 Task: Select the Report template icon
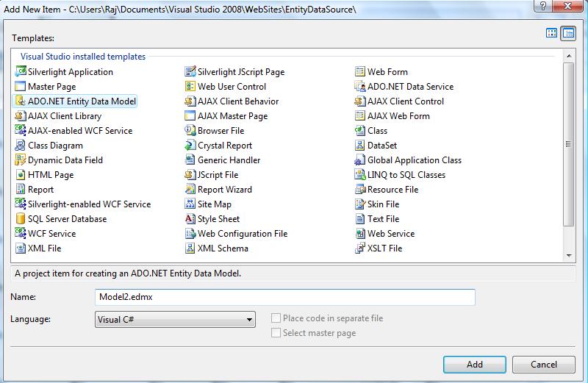pyautogui.click(x=21, y=189)
